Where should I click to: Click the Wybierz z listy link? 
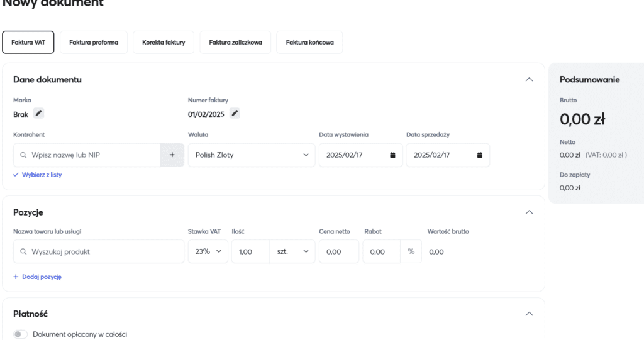(x=38, y=175)
